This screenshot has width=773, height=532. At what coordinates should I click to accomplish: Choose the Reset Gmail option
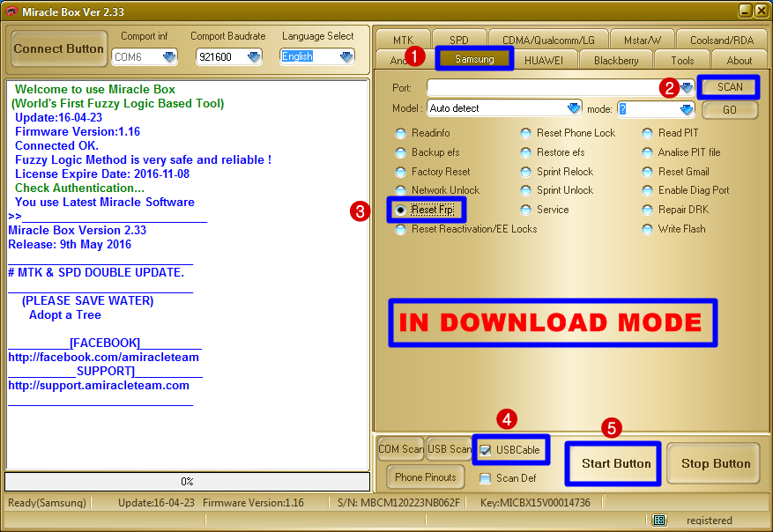tap(647, 172)
